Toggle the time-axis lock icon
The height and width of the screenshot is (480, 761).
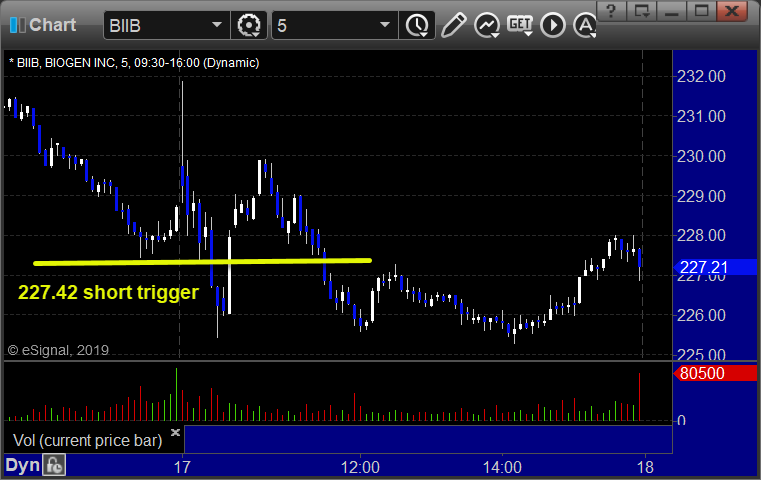tap(54, 465)
